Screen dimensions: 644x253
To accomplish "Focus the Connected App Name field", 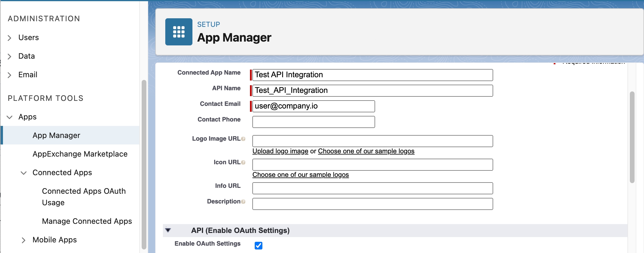I will tap(372, 75).
